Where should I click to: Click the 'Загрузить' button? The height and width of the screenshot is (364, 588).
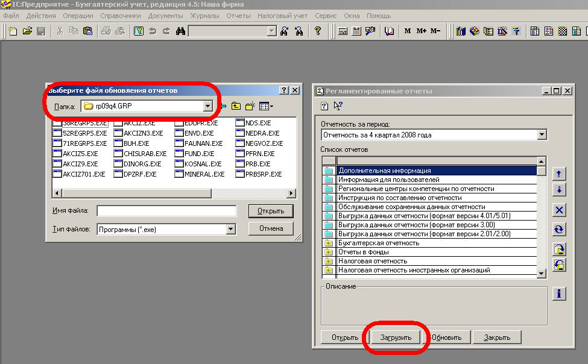(x=396, y=337)
